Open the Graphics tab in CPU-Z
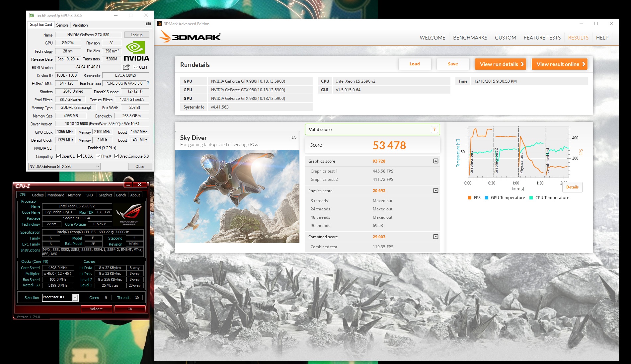Image resolution: width=631 pixels, height=364 pixels. (x=106, y=195)
